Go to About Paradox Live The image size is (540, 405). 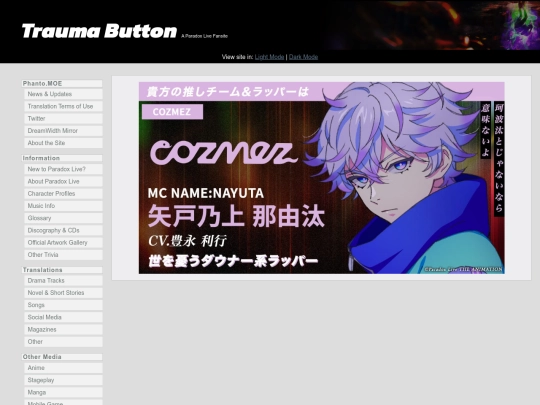click(63, 181)
